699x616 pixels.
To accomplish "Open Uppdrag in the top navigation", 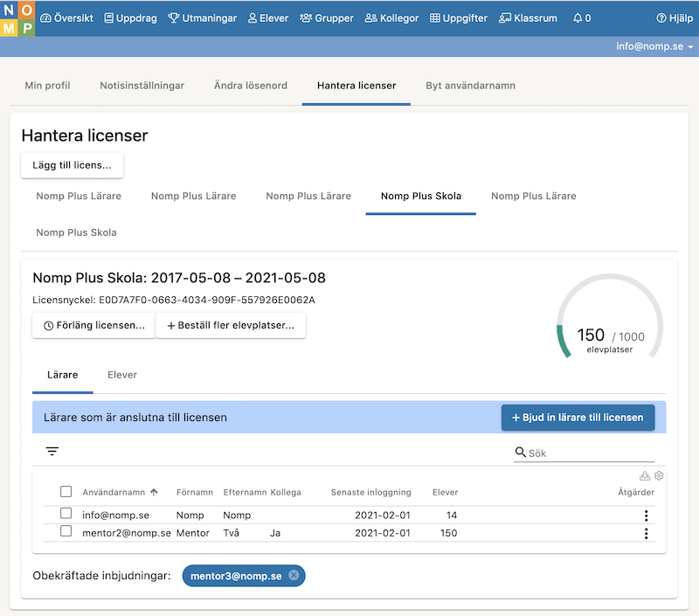I will [130, 18].
